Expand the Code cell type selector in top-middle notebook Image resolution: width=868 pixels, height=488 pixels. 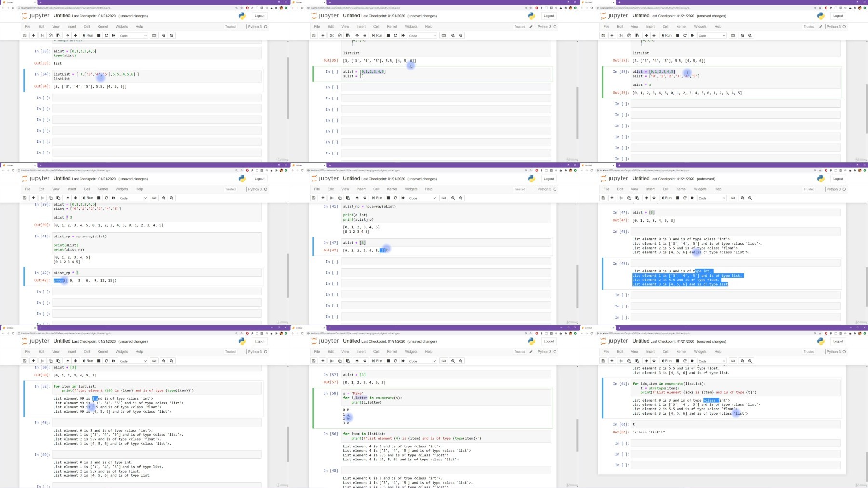pos(422,35)
